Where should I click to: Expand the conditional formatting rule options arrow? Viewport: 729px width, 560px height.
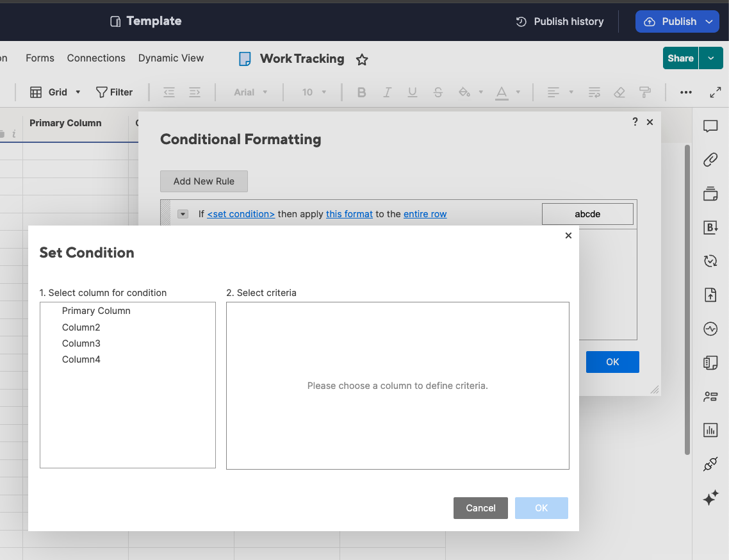pos(183,213)
